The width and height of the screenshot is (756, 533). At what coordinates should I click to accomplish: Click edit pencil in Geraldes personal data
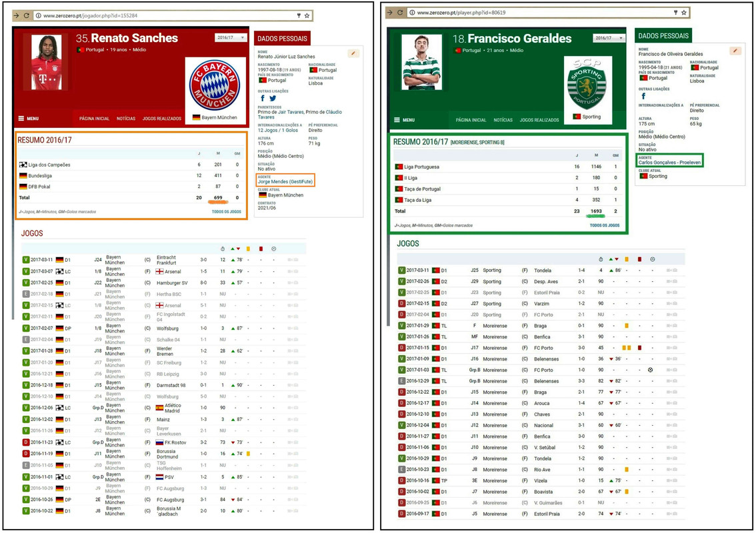735,51
